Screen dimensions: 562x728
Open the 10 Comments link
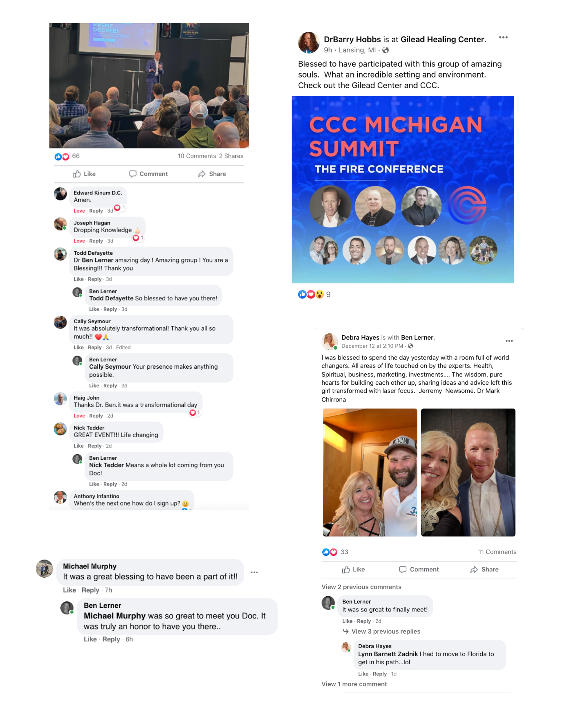(x=197, y=156)
